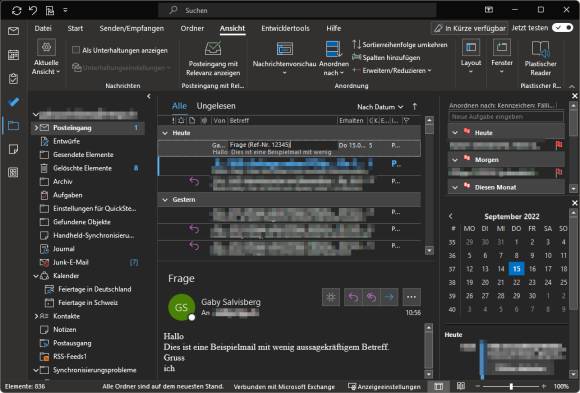Collapse Diesen Monat task group
580x393 pixels.
[455, 188]
